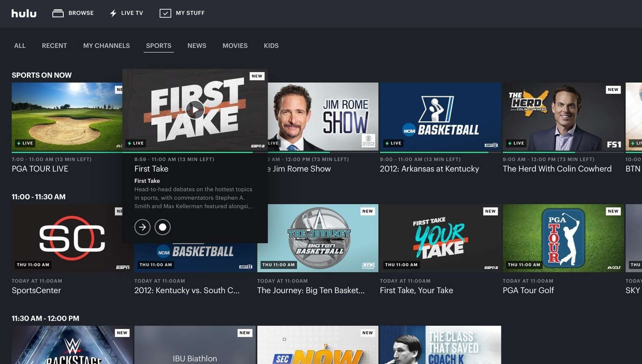The image size is (642, 364).
Task: Click the Hulu logo
Action: click(x=24, y=13)
